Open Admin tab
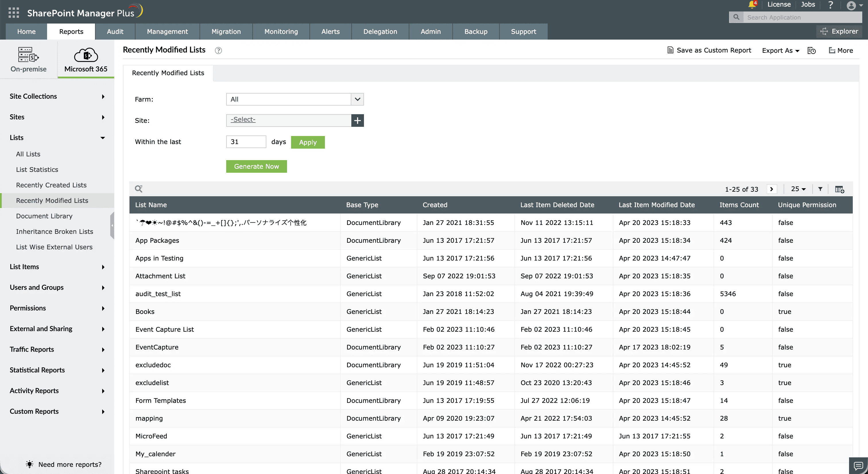Image resolution: width=868 pixels, height=474 pixels. tap(430, 32)
